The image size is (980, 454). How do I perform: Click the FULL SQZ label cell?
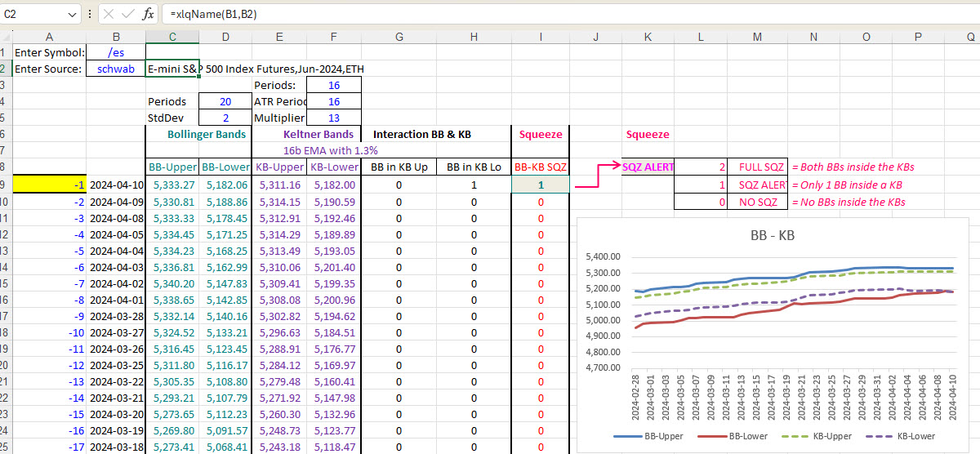pos(757,167)
